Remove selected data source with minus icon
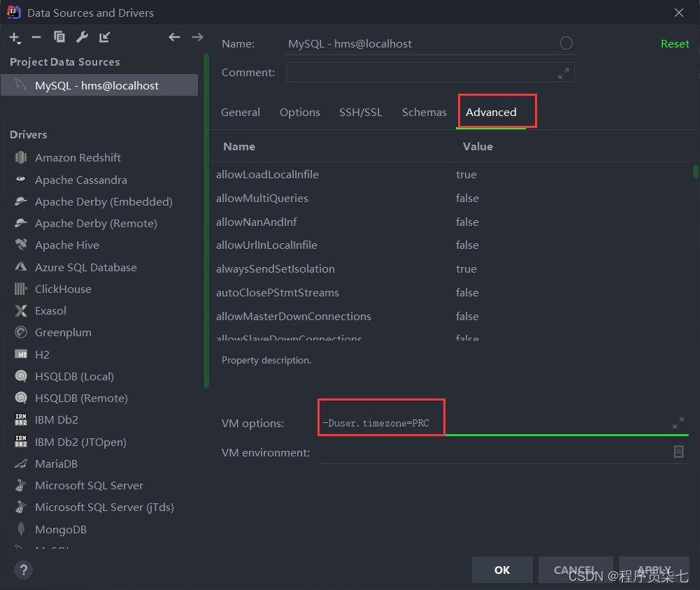This screenshot has height=590, width=700. (x=36, y=38)
